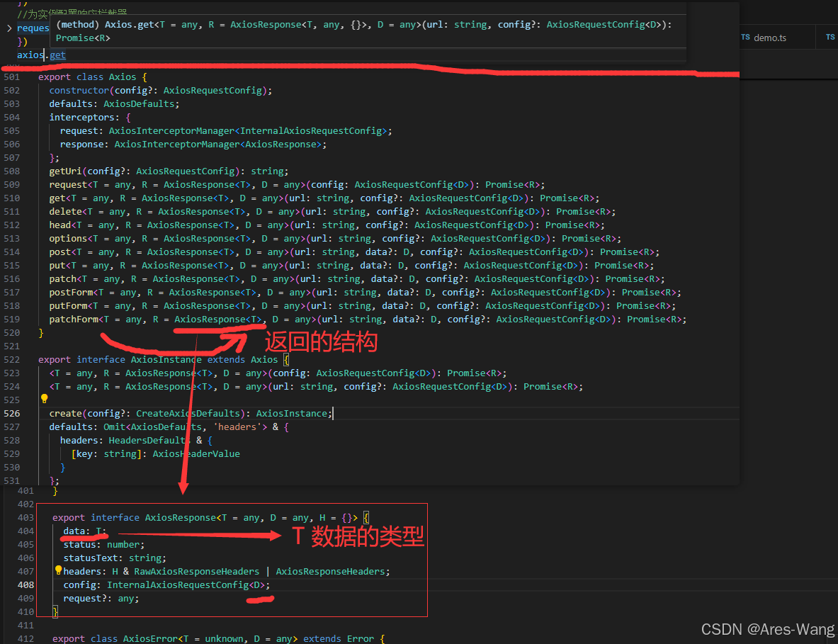
Task: Click the 'Omit' utility type on line 527
Action: tap(114, 427)
